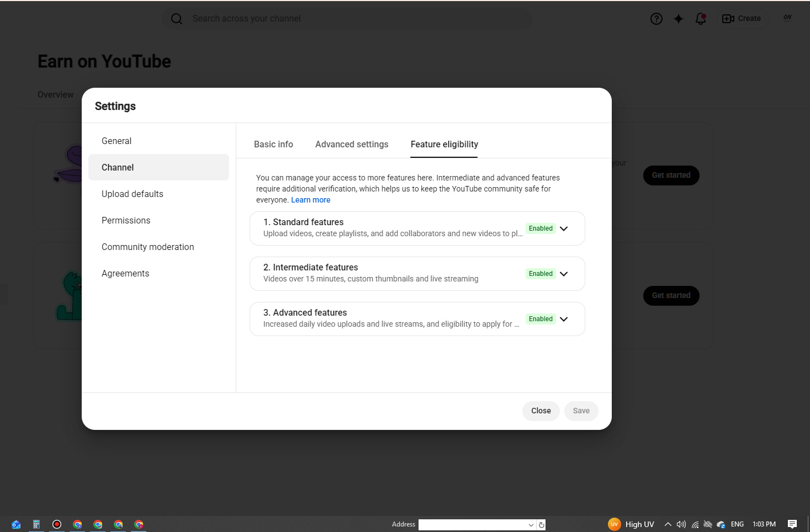Open the taskbar Address dropdown arrow
810x532 pixels.
pos(531,525)
